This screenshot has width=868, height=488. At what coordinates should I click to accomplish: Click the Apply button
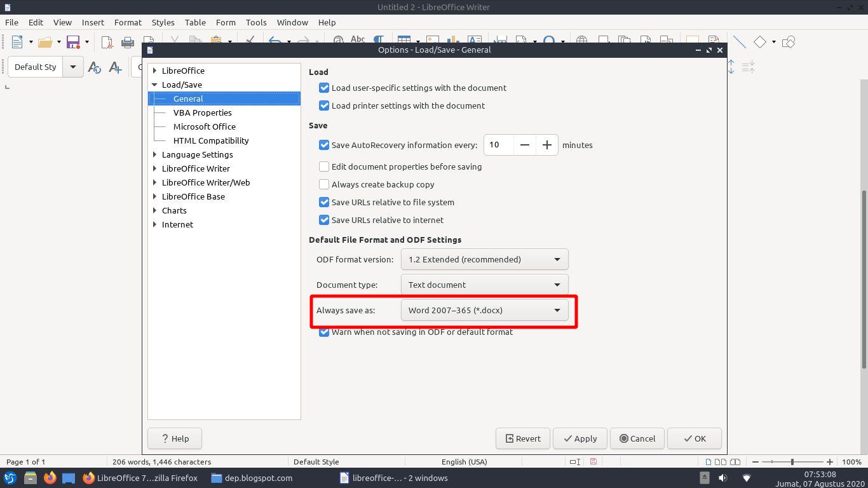pyautogui.click(x=580, y=438)
